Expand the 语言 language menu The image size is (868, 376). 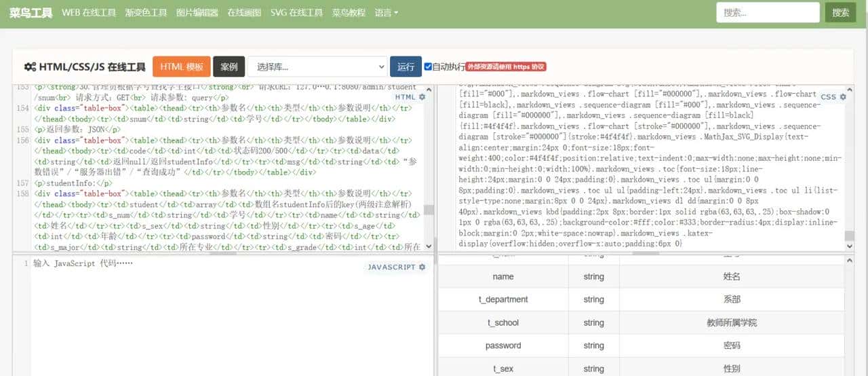387,13
